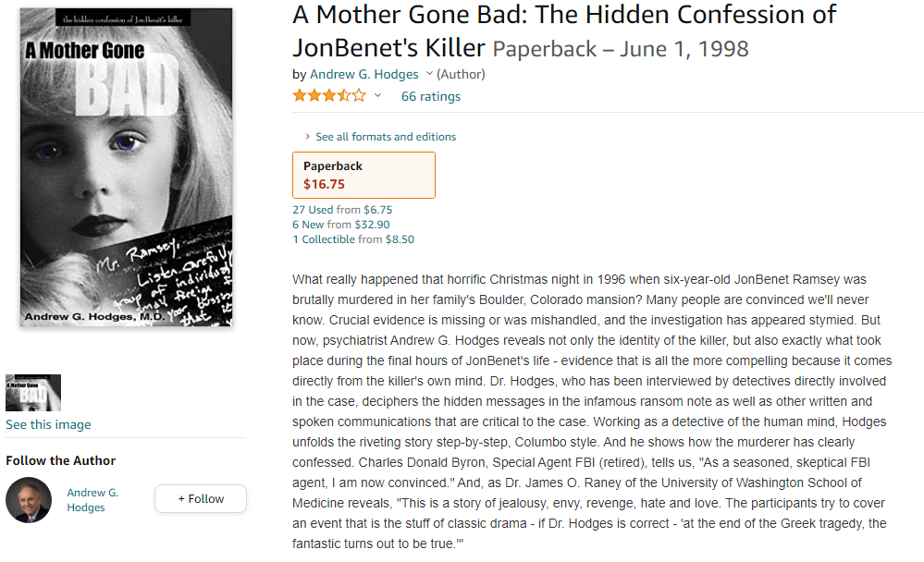
Task: Open Andrew G. Hodges profile under Follow the Author
Action: (92, 500)
